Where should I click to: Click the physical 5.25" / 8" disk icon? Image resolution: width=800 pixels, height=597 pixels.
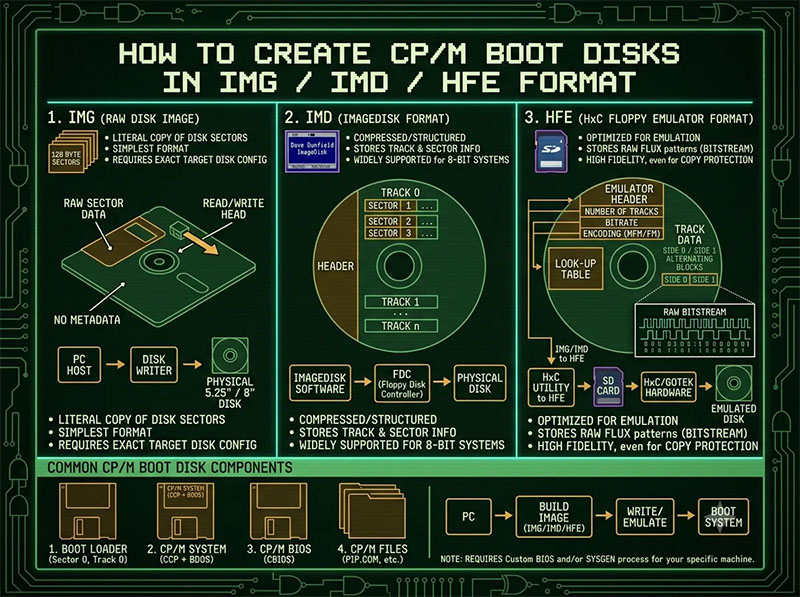pyautogui.click(x=230, y=356)
